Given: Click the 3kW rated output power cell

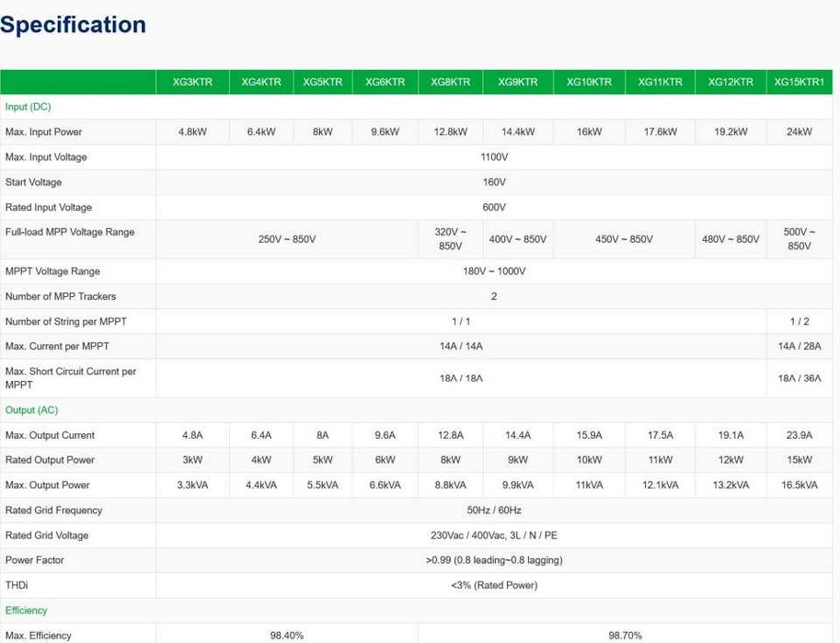Looking at the screenshot, I should [x=192, y=460].
